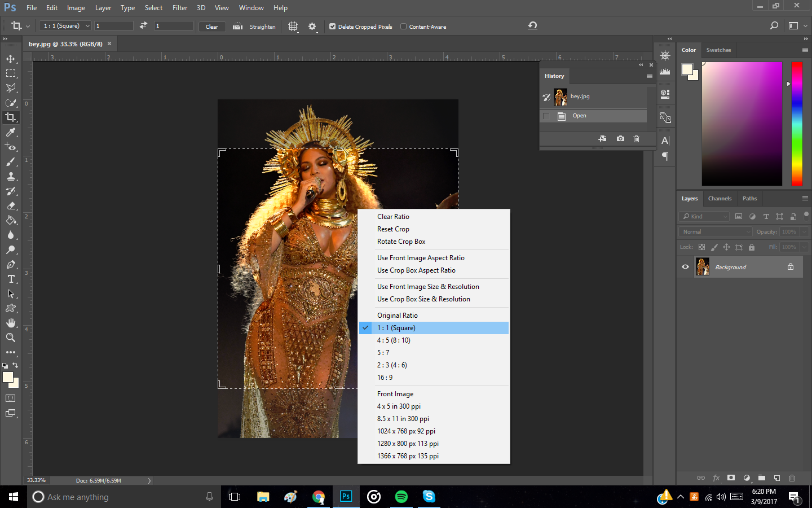
Task: Select the Move tool
Action: pyautogui.click(x=11, y=59)
